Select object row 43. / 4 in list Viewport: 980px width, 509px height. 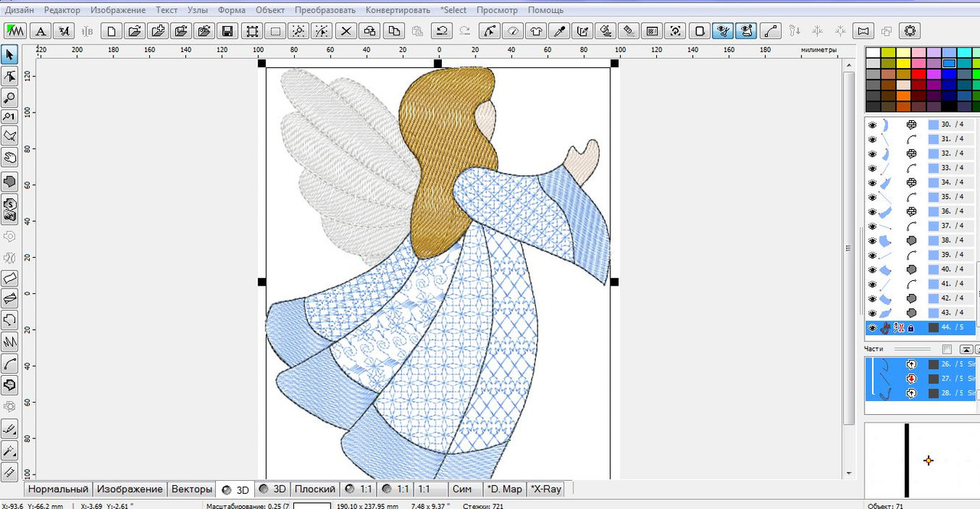point(920,313)
